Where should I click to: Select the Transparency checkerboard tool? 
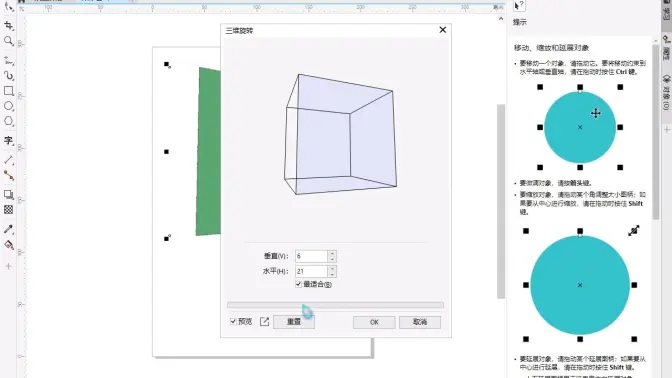(x=9, y=210)
